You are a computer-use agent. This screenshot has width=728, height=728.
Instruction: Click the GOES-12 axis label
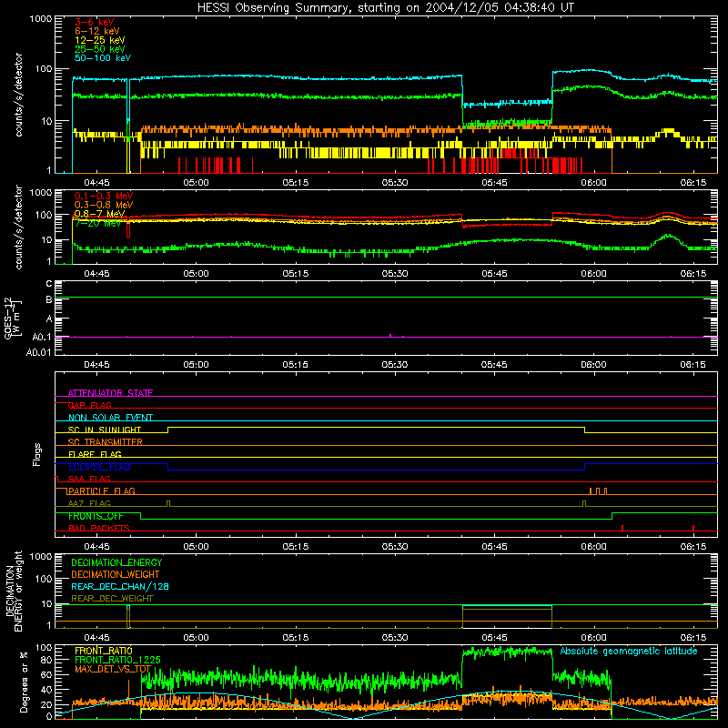tap(9, 318)
